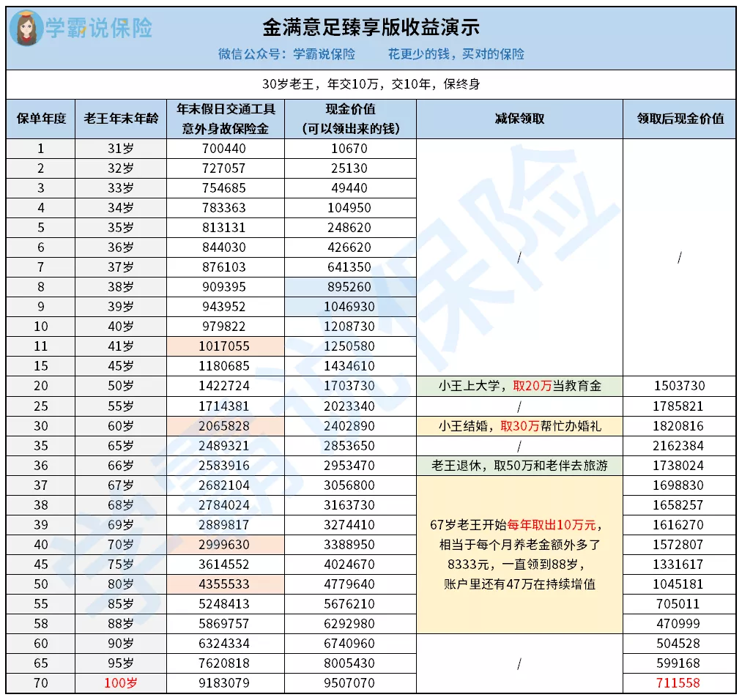
Task: Select the cash value 9507070
Action: tap(349, 683)
